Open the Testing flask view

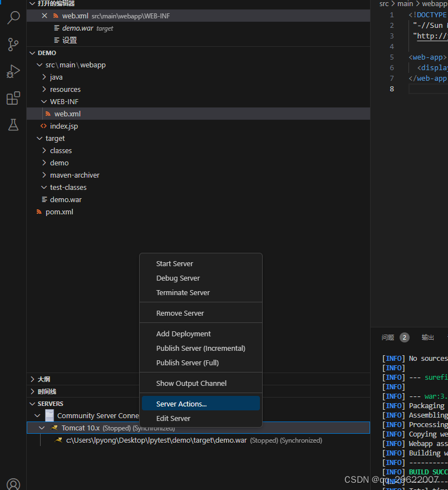13,125
